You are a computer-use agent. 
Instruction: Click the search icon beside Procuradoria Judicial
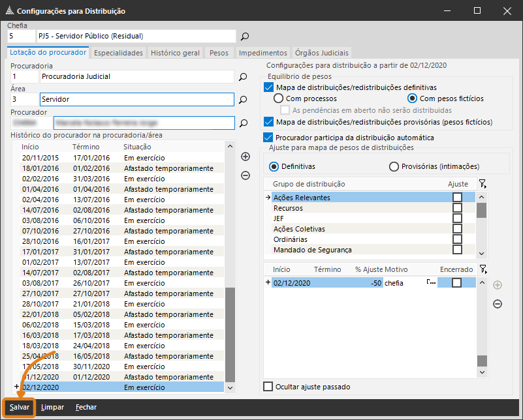tap(243, 77)
